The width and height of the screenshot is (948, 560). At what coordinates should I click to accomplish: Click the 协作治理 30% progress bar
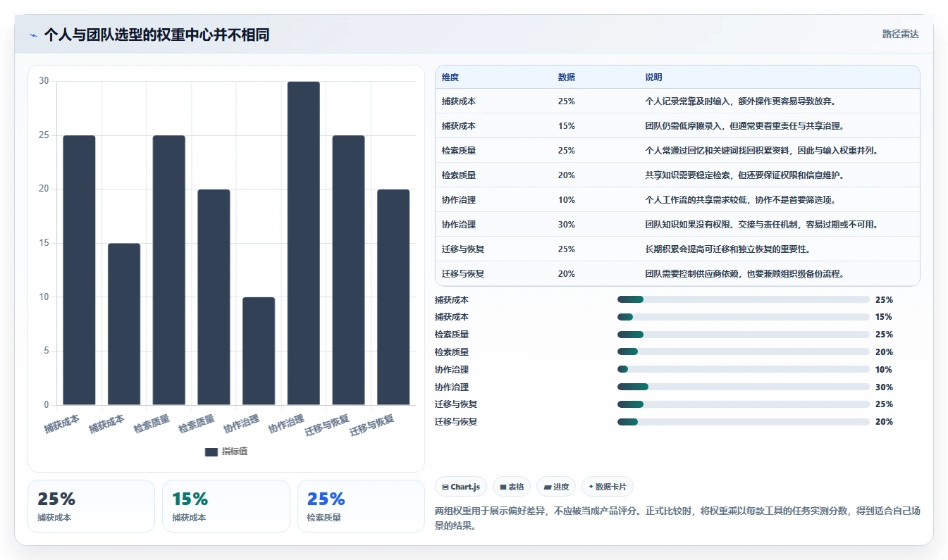point(743,387)
